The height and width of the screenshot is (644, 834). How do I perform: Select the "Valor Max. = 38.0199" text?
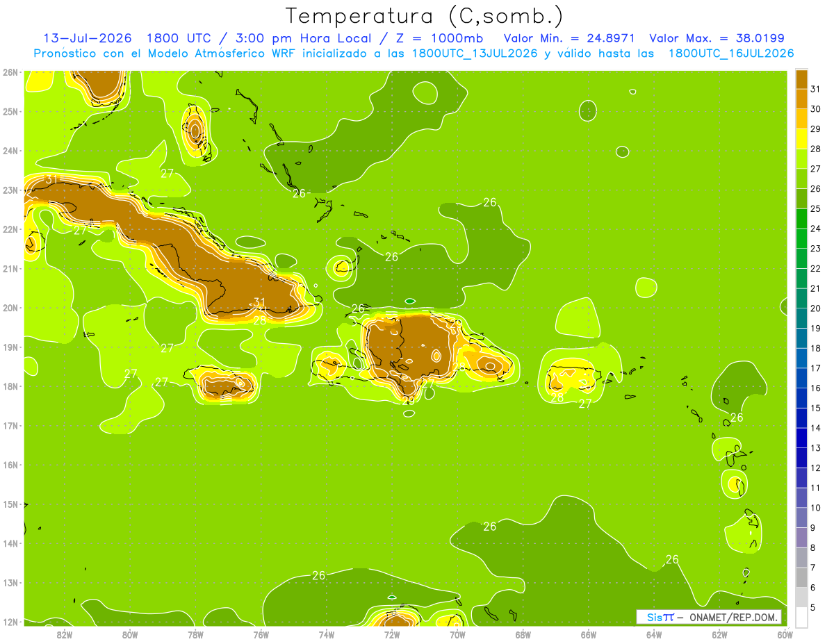tap(716, 38)
